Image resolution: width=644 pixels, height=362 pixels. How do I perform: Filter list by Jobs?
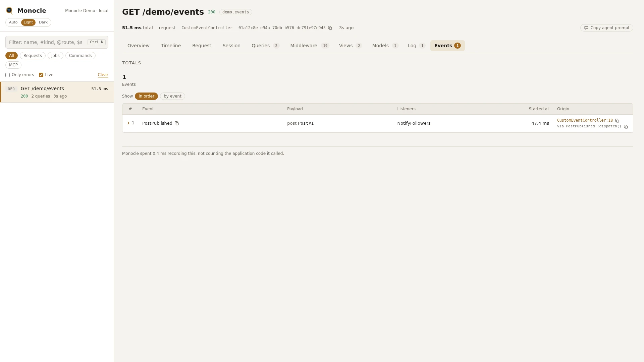click(x=55, y=56)
